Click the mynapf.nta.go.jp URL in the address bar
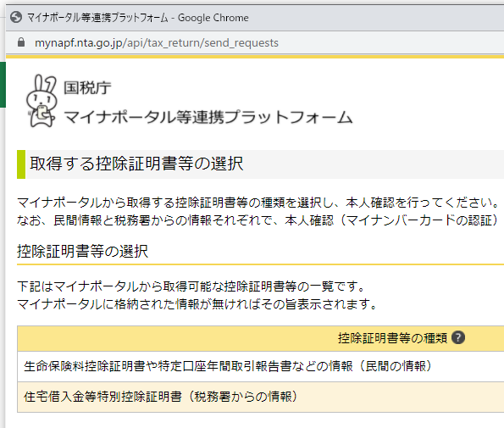 click(x=157, y=42)
